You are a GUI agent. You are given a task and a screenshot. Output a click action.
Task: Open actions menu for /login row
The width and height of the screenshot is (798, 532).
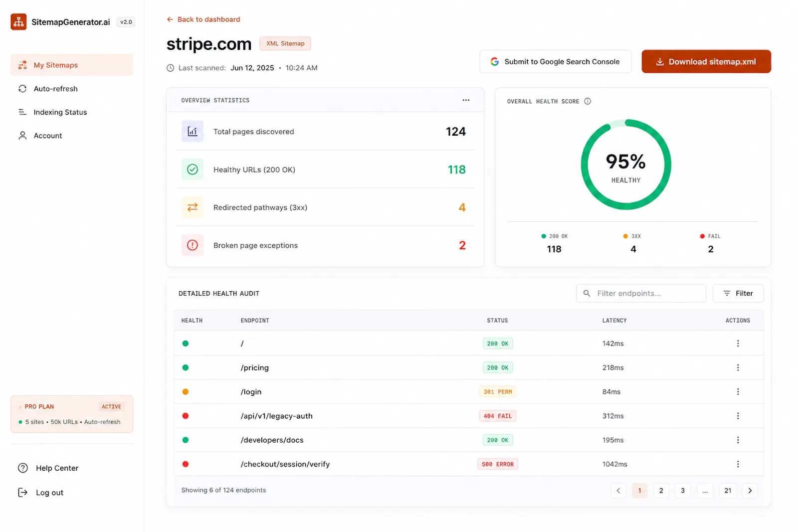tap(738, 392)
